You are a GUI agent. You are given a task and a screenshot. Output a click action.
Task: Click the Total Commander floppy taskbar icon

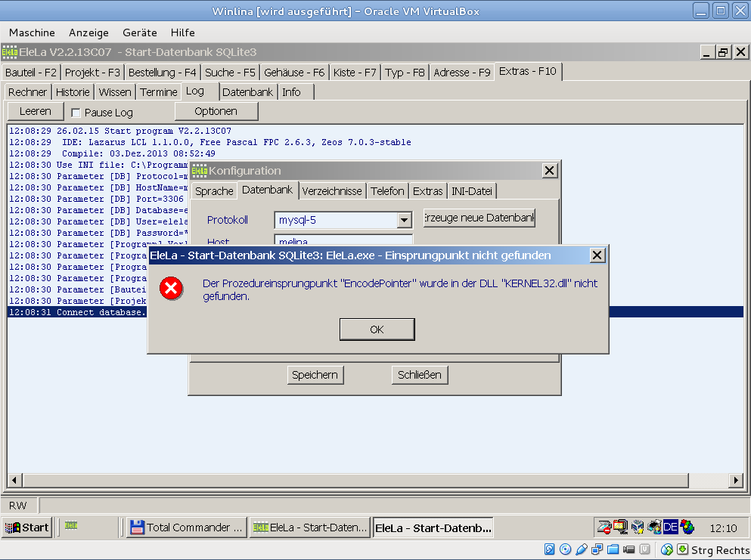[137, 528]
